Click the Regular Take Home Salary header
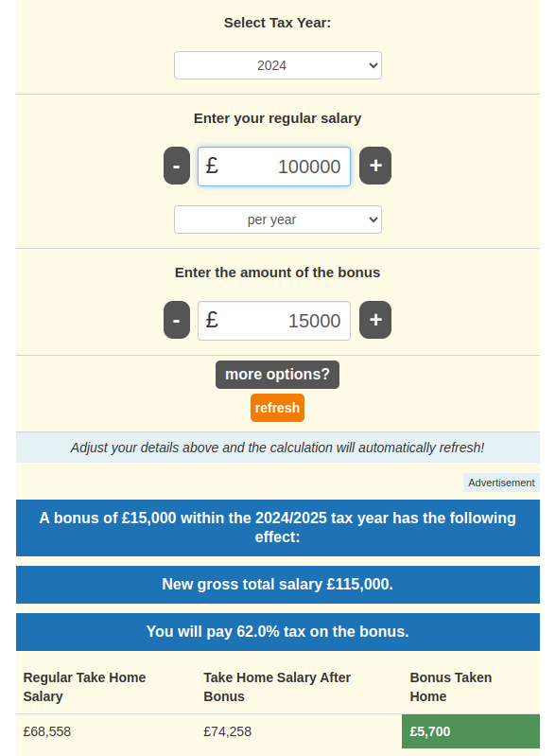 pyautogui.click(x=85, y=687)
